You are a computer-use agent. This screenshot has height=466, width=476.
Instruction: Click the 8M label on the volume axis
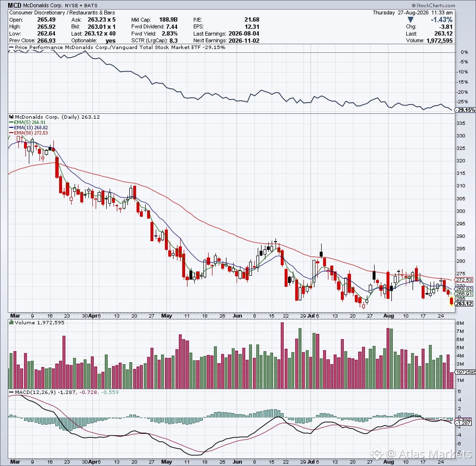pos(460,323)
